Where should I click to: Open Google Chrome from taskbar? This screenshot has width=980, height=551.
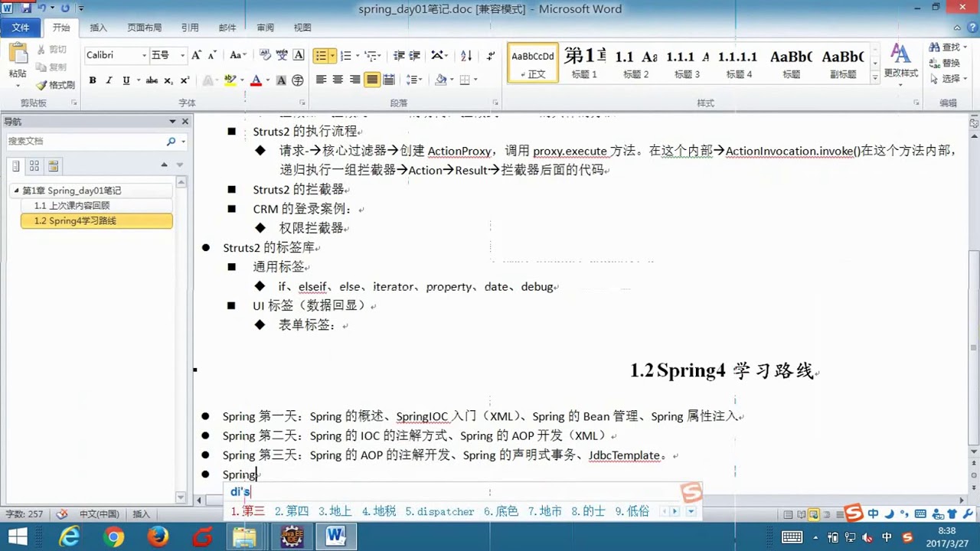coord(113,537)
